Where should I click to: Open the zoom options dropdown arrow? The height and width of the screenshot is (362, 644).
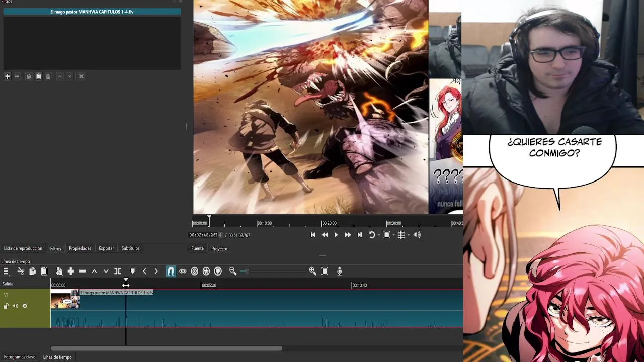pyautogui.click(x=393, y=235)
